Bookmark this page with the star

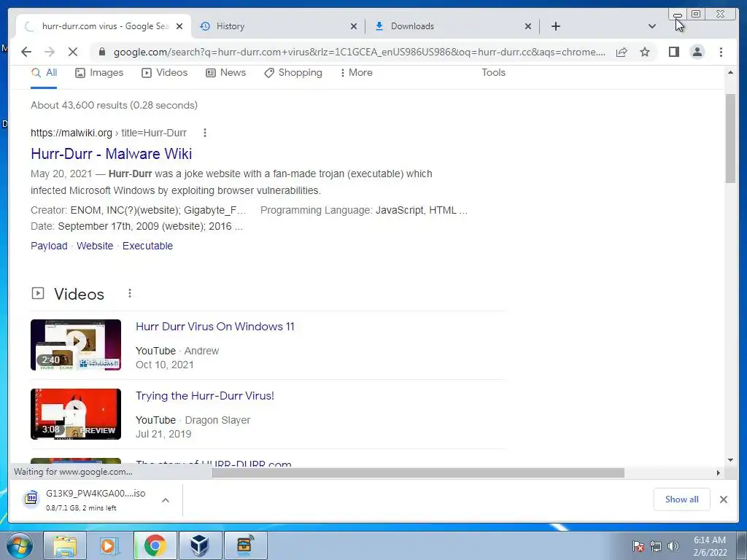pyautogui.click(x=645, y=52)
